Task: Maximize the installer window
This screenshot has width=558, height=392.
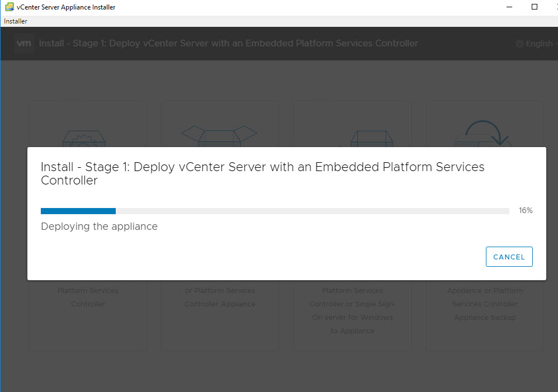Action: 534,7
